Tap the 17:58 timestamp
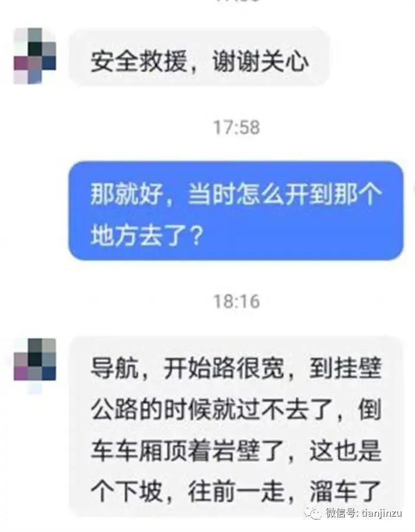Image resolution: width=415 pixels, height=532 pixels. coord(236,128)
